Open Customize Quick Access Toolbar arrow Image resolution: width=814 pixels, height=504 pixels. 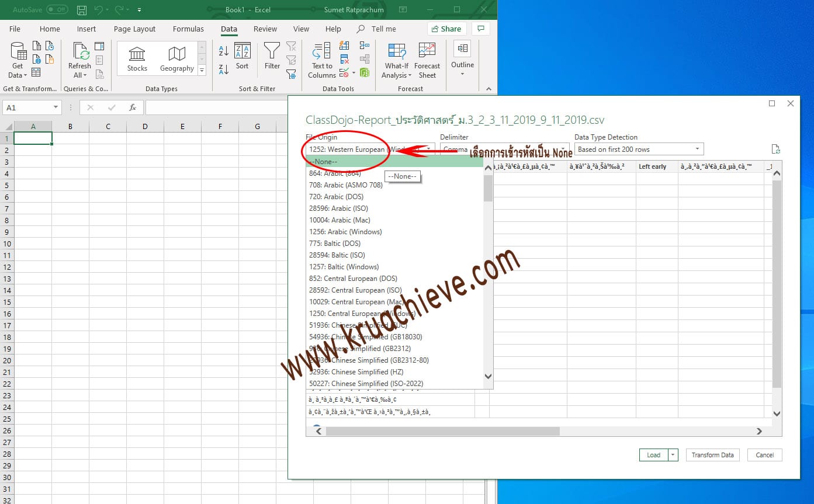click(x=139, y=10)
